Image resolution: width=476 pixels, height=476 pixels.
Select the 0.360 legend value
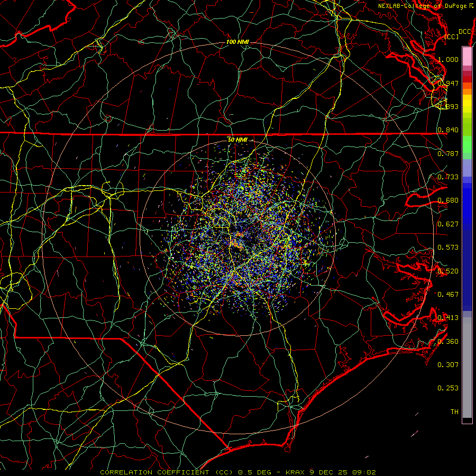coord(448,342)
